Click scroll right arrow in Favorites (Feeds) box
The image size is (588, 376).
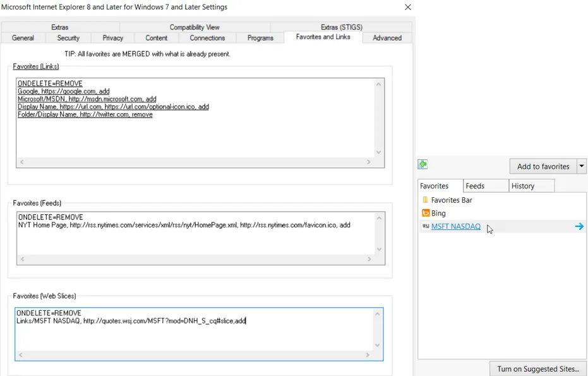[369, 259]
